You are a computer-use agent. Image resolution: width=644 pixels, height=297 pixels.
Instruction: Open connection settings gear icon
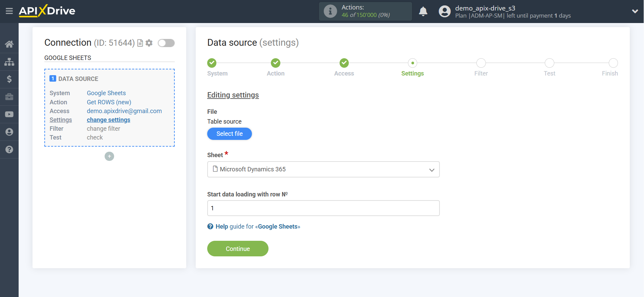pos(149,43)
